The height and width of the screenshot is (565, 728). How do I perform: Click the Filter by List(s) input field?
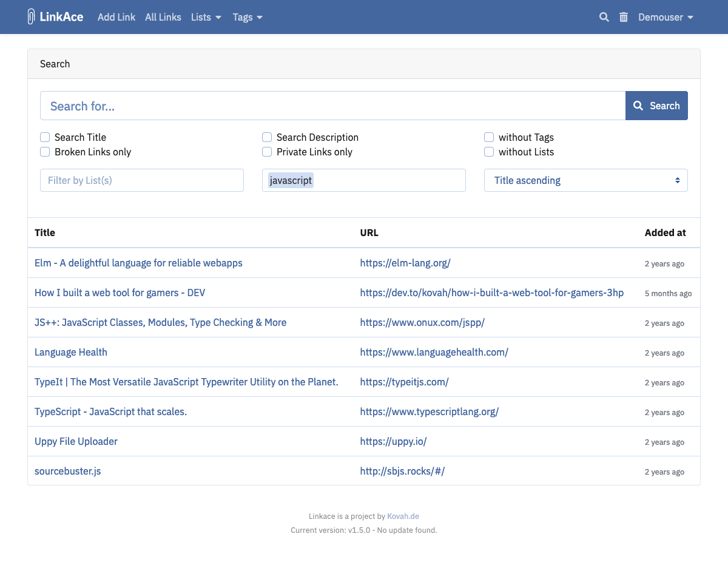click(x=141, y=180)
